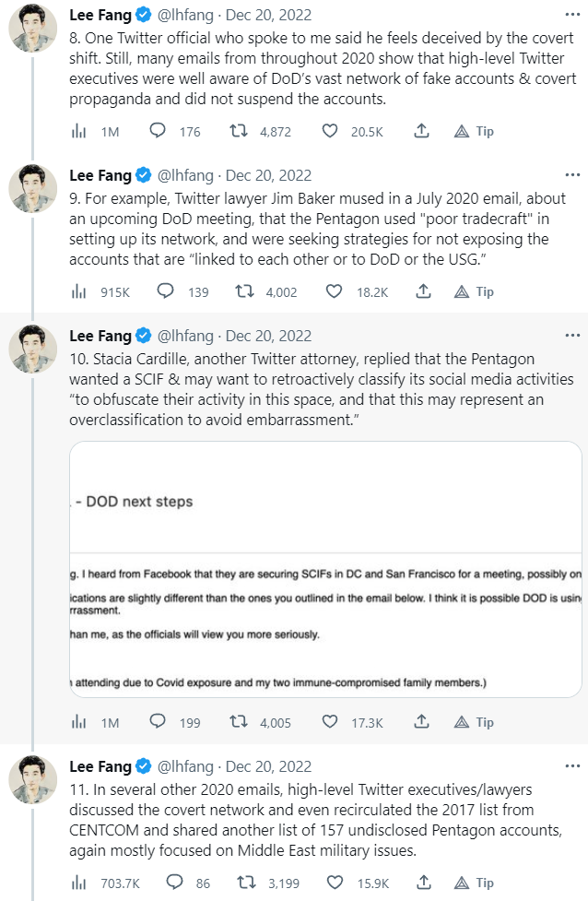Open the DOD next steps email image

coord(325,569)
